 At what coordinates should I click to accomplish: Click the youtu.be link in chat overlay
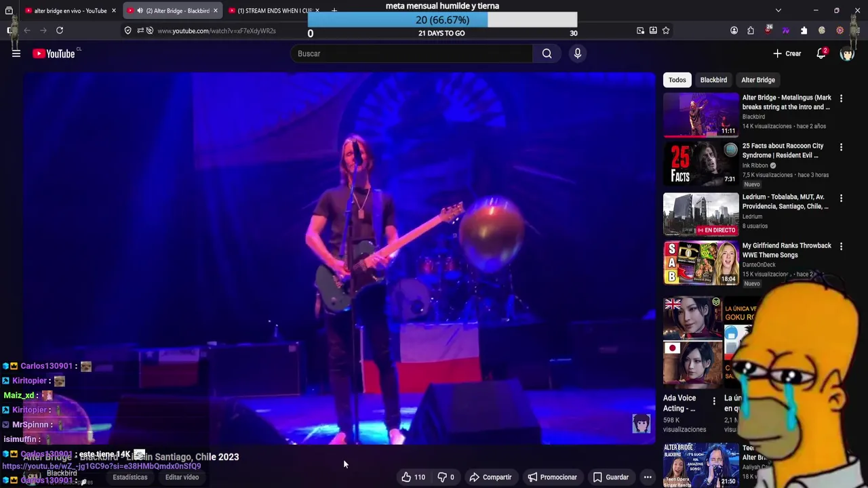[101, 466]
